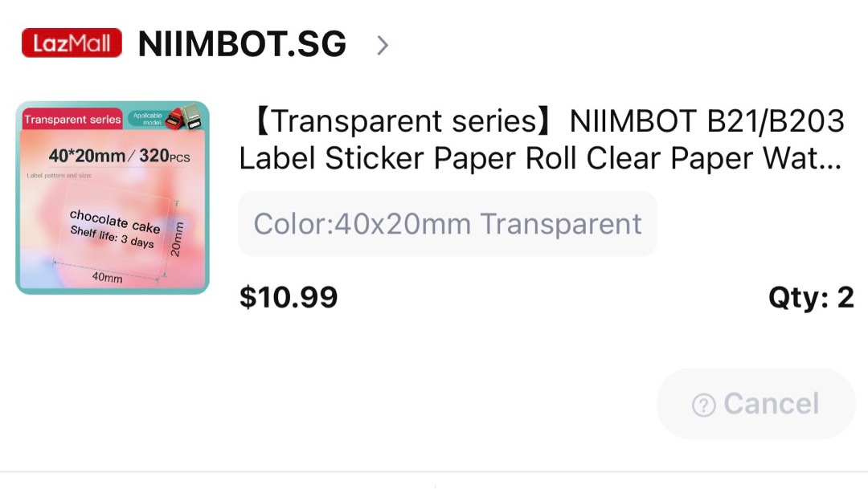The image size is (868, 489).
Task: Open the NIIMBOT.SG store page
Action: pyautogui.click(x=241, y=44)
